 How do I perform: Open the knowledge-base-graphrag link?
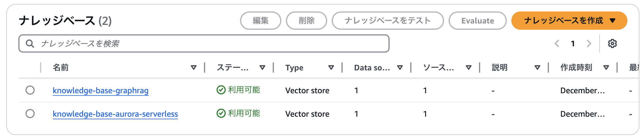(101, 91)
